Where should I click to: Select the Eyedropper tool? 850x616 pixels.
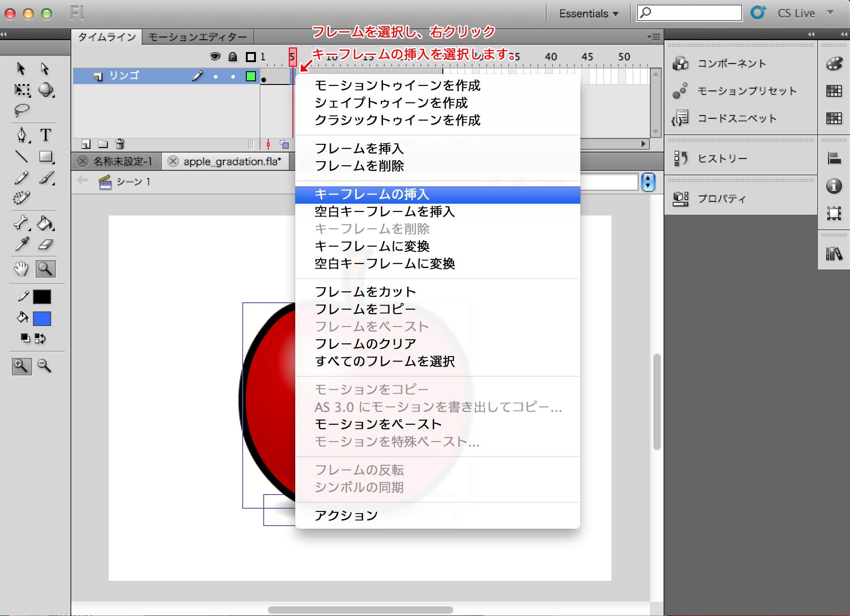tap(21, 245)
